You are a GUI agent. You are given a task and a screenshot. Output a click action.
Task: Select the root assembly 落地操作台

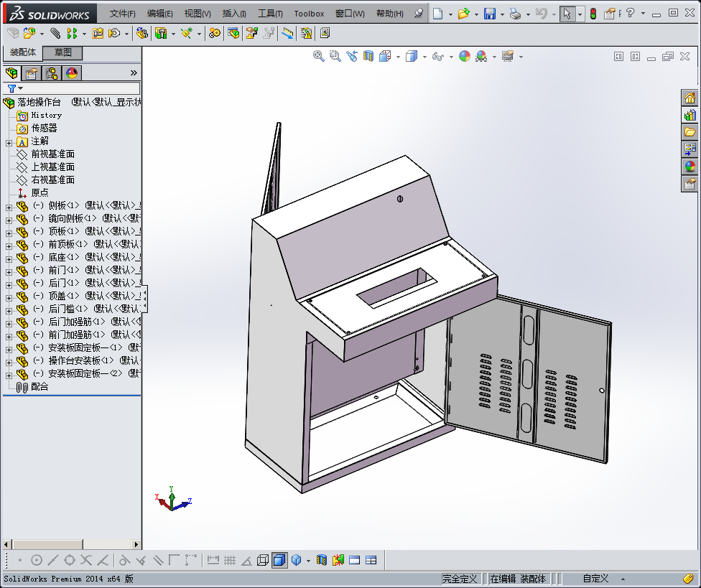point(39,103)
